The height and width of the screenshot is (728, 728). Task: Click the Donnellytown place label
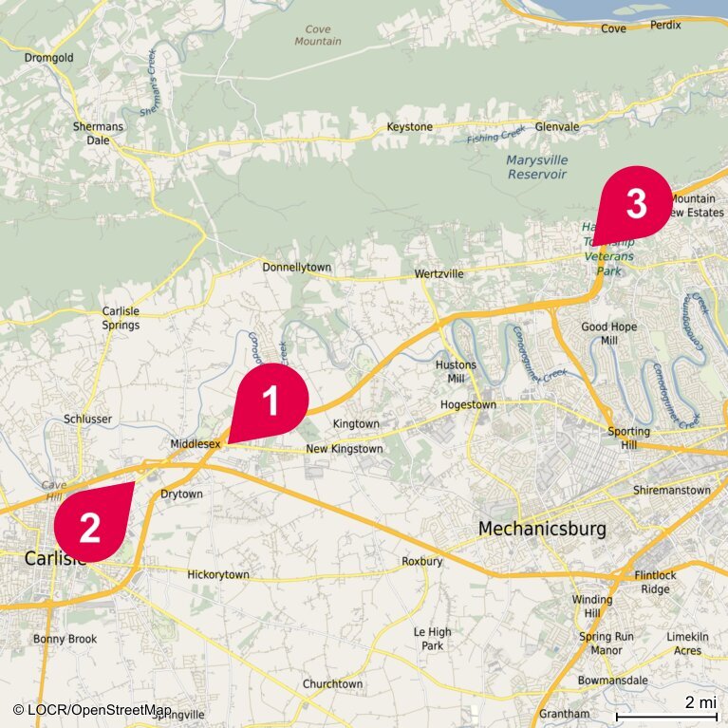point(297,268)
